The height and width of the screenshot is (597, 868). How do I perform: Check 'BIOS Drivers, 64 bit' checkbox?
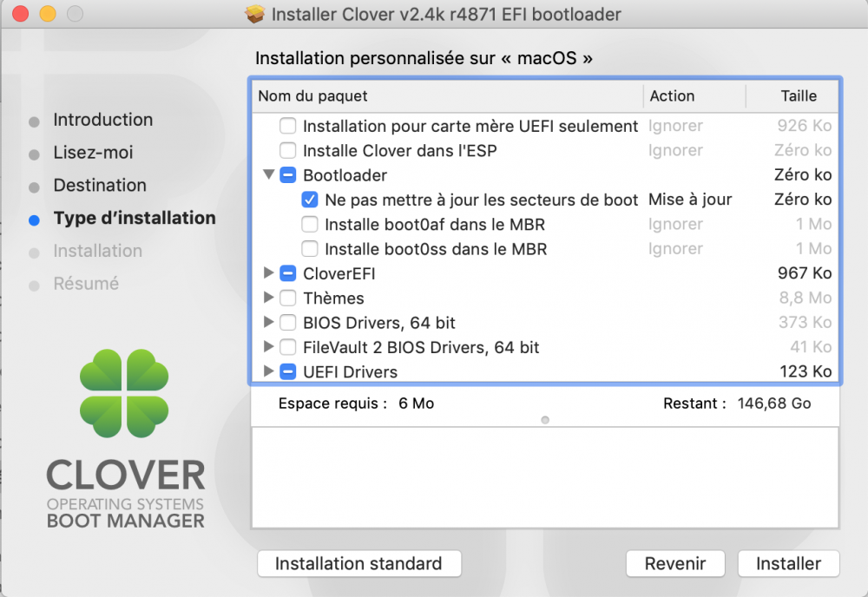coord(288,323)
